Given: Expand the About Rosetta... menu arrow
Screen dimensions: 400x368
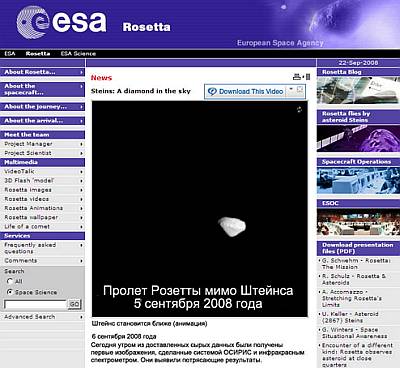Looking at the screenshot, I should pyautogui.click(x=81, y=72).
